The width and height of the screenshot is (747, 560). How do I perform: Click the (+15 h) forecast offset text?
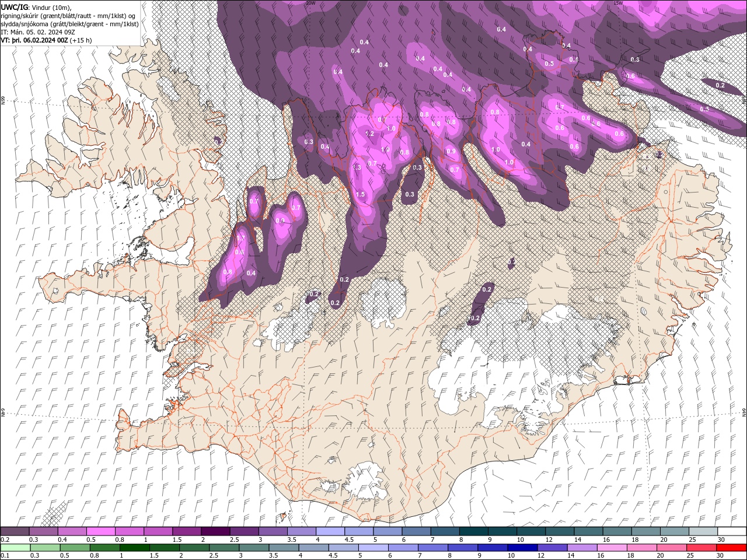tap(81, 40)
